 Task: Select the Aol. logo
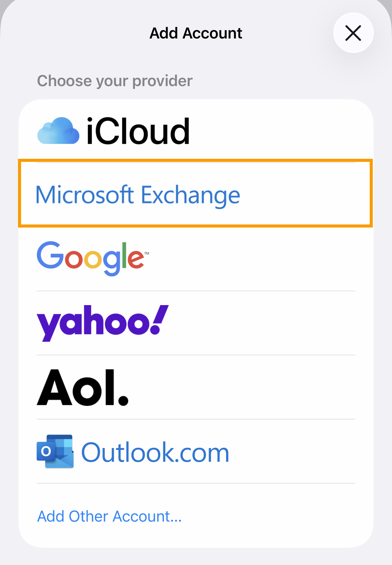click(82, 387)
